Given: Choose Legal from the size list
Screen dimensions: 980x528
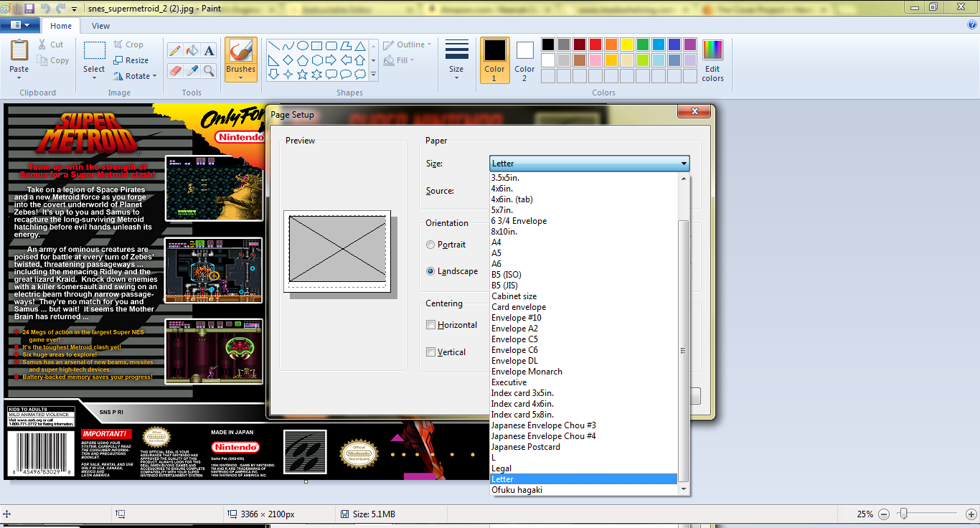Looking at the screenshot, I should (x=584, y=468).
